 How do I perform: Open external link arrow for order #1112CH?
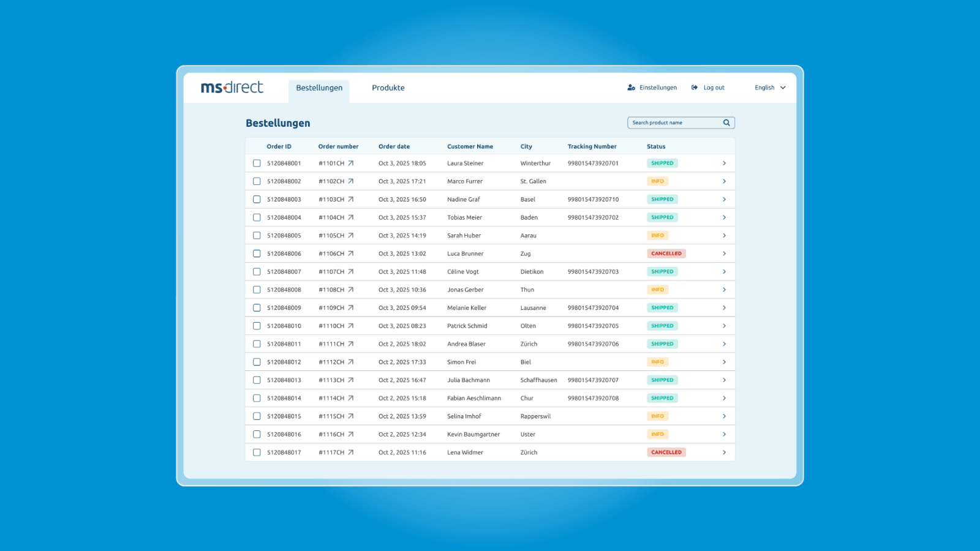351,362
